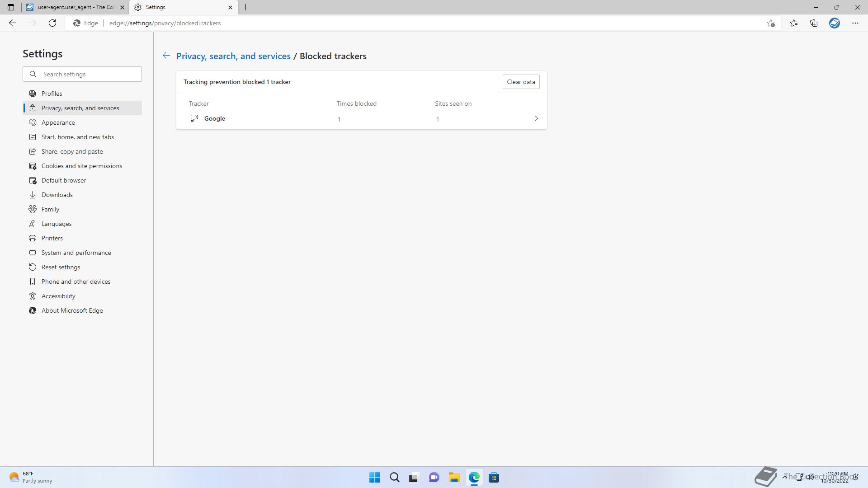
Task: Open Profiles settings
Action: click(82, 94)
